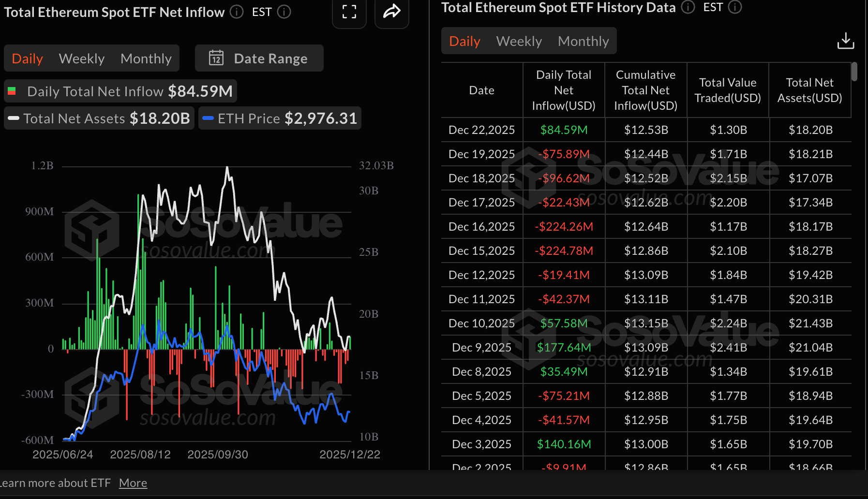Screen dimensions: 868x499
Task: Click the fullscreen icon above the chart
Action: point(349,14)
